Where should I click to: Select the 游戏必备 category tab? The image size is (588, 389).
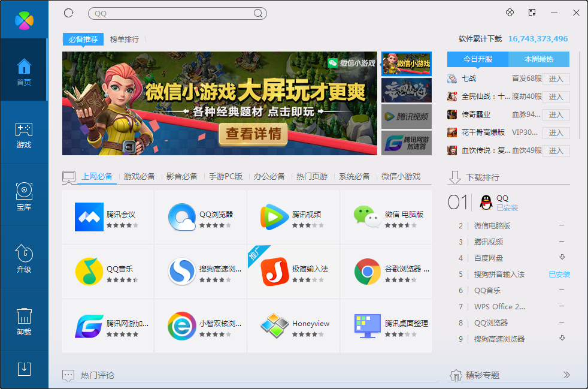(x=140, y=176)
